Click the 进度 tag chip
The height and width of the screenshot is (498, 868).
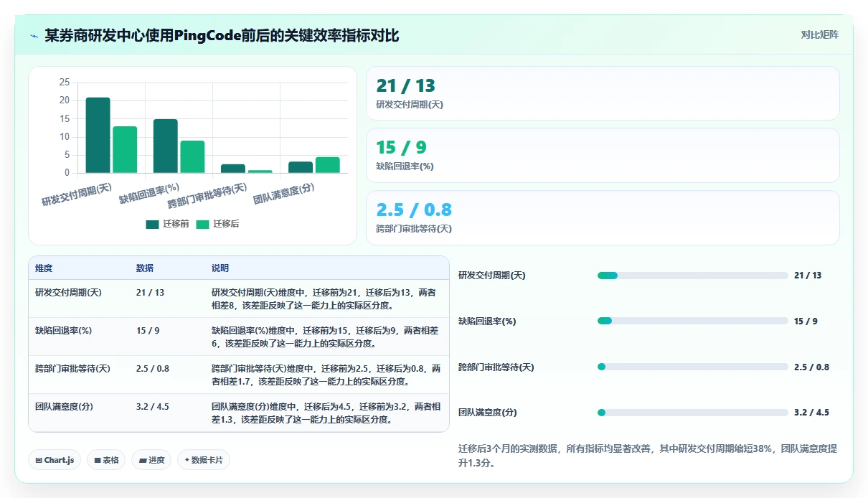pyautogui.click(x=151, y=460)
